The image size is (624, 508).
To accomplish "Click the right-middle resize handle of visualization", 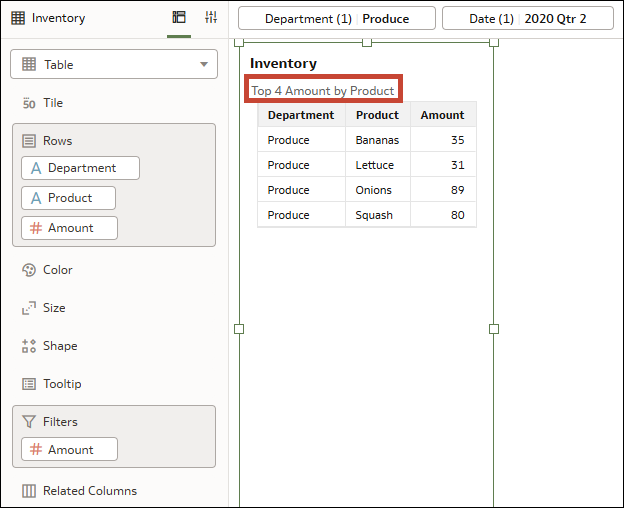I will tap(494, 329).
